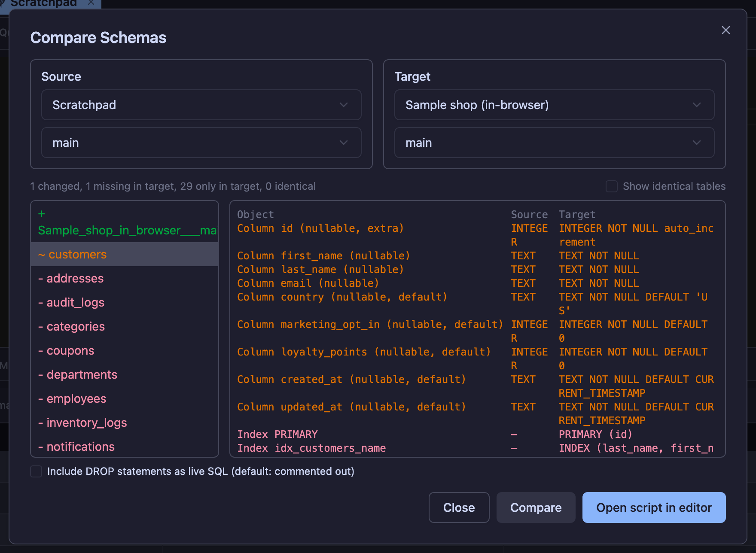Screen dimensions: 756x553
Task: Click Open script in editor
Action: [654, 507]
